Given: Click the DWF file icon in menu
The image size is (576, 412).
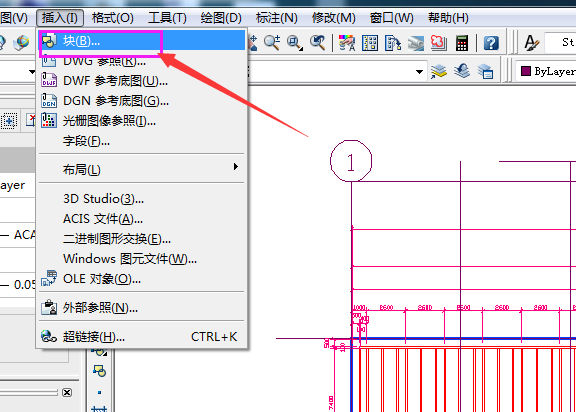Looking at the screenshot, I should coord(49,80).
